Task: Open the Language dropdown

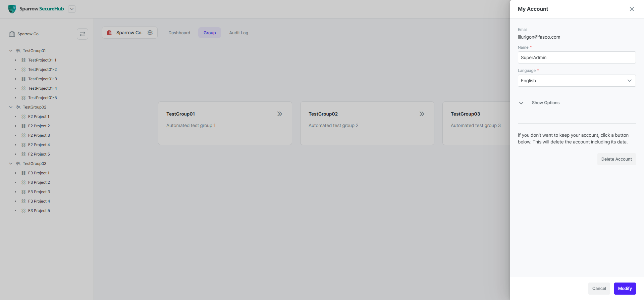Action: 577,81
